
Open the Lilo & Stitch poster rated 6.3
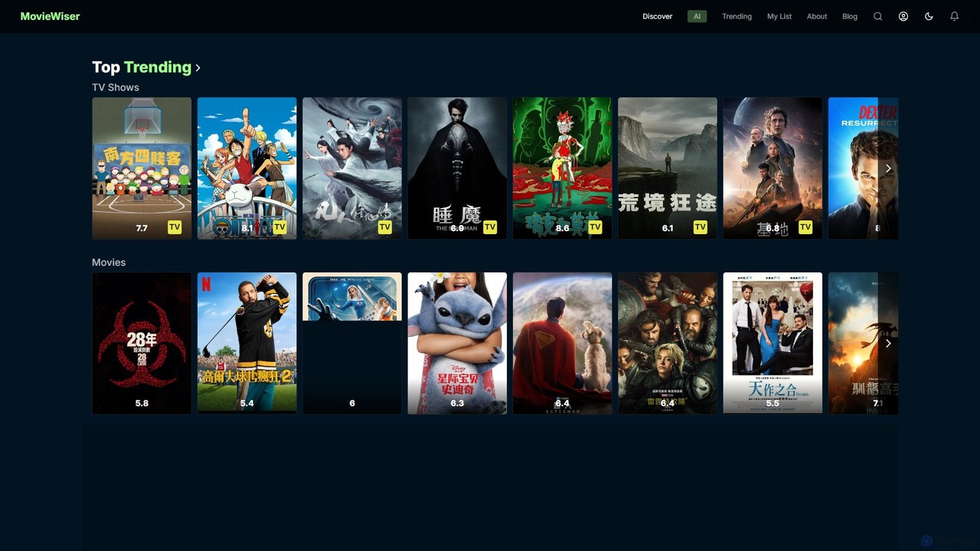457,344
